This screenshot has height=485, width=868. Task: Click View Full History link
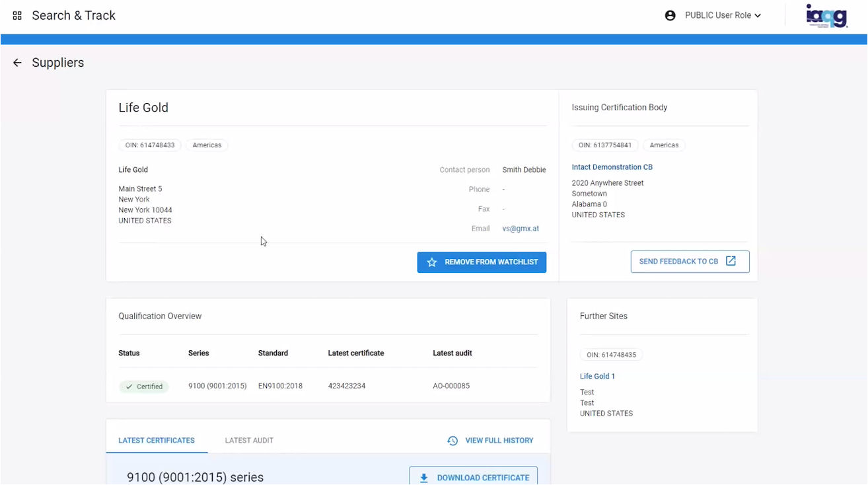(499, 441)
